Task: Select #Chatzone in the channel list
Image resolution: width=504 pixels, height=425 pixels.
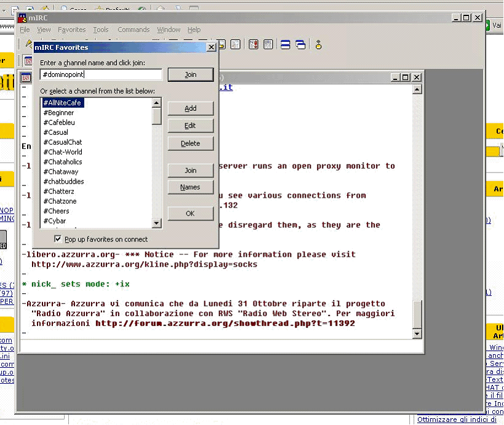Action: click(60, 201)
